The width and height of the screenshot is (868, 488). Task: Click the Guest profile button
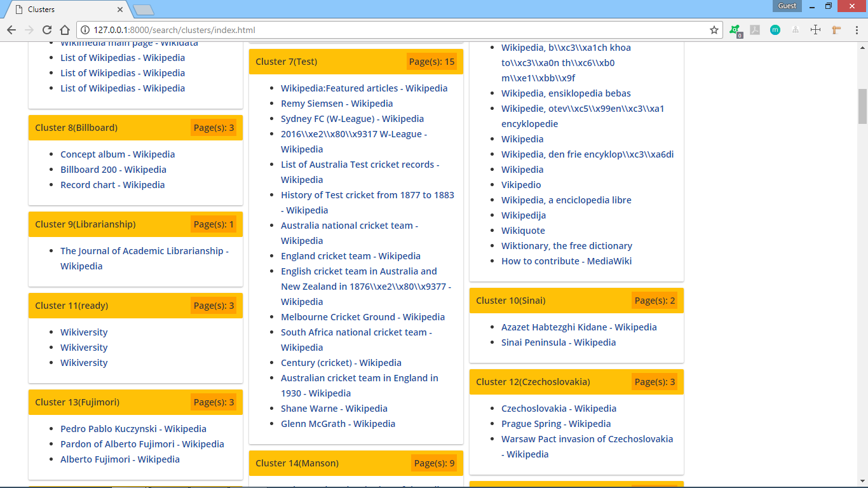[787, 6]
